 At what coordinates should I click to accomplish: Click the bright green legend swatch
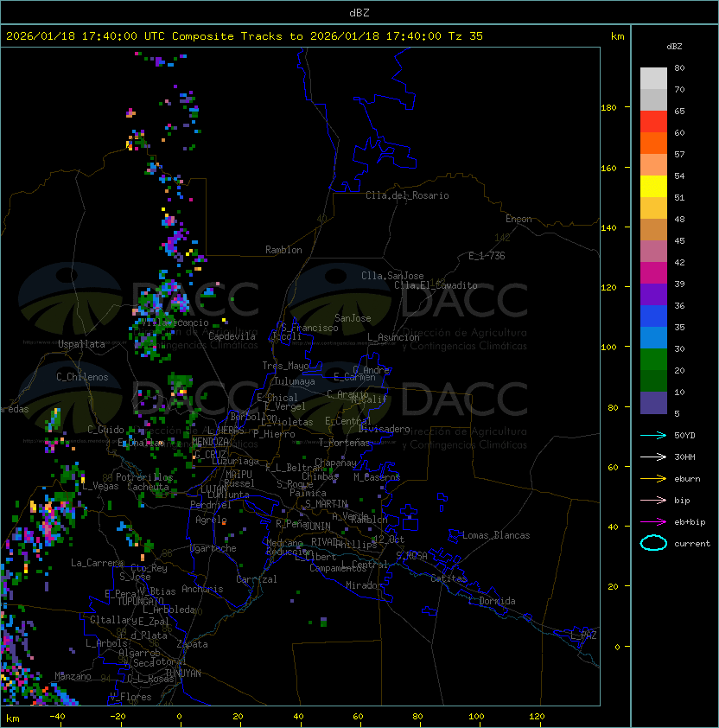pyautogui.click(x=653, y=359)
